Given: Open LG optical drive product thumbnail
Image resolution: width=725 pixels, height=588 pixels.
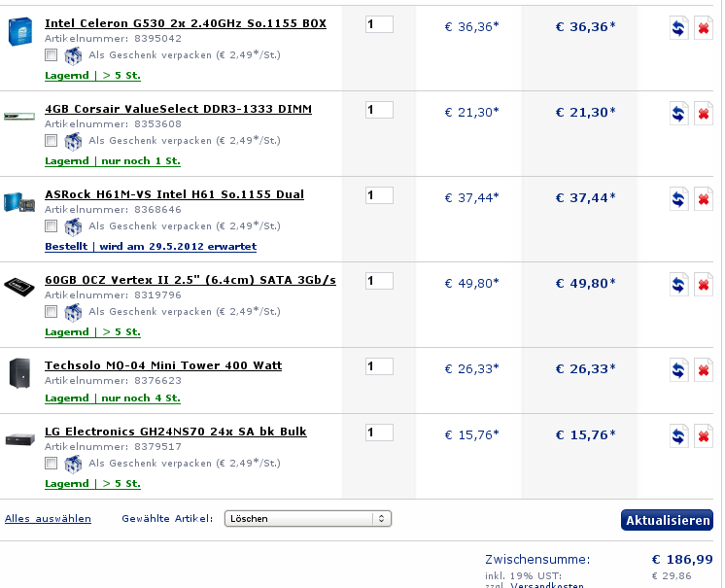Looking at the screenshot, I should pyautogui.click(x=19, y=438).
